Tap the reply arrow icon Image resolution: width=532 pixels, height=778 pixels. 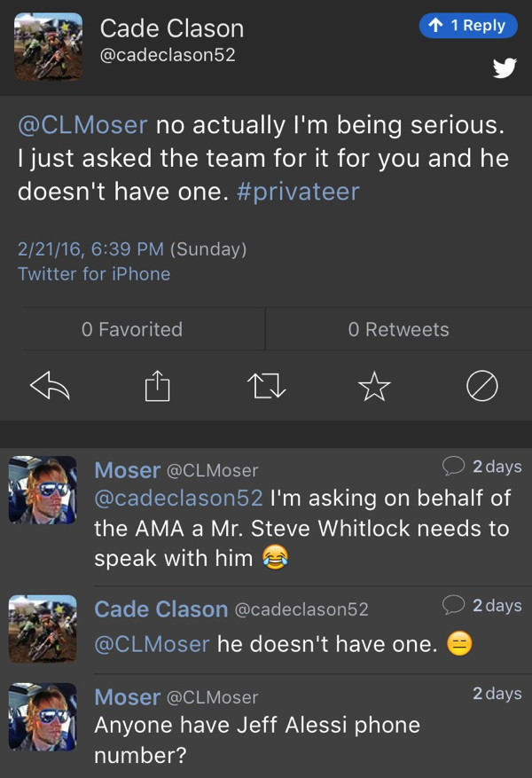[x=50, y=385]
